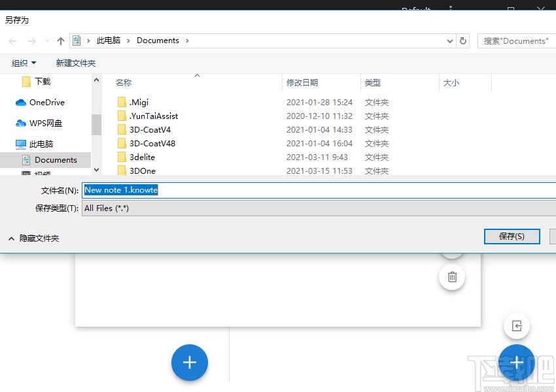This screenshot has height=392, width=556.
Task: Click the trash icon to delete the note
Action: click(x=451, y=277)
